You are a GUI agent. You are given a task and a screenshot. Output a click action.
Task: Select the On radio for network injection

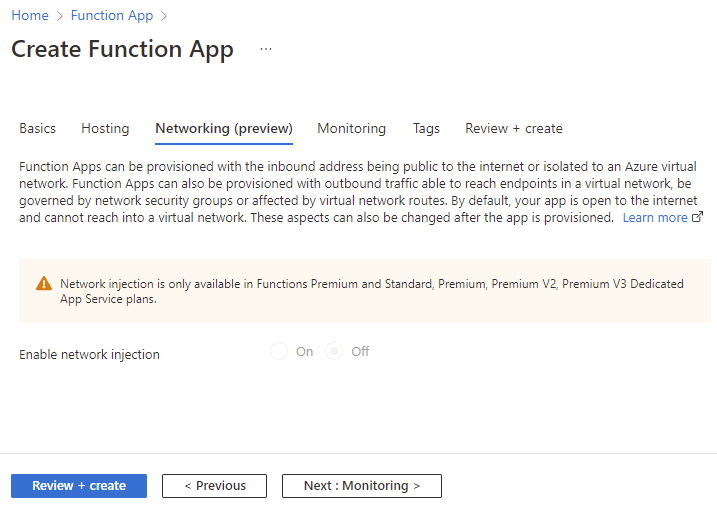(279, 352)
